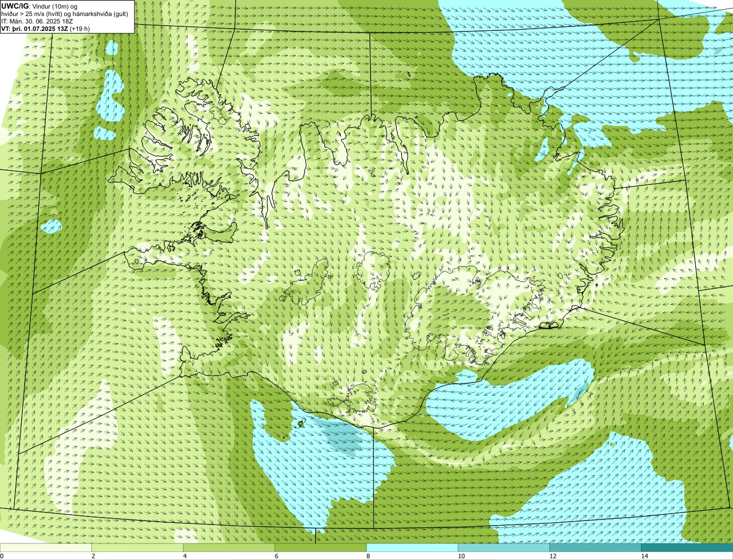Click the 'UWC/IG: Vindur (10m) og' title line

pos(40,6)
